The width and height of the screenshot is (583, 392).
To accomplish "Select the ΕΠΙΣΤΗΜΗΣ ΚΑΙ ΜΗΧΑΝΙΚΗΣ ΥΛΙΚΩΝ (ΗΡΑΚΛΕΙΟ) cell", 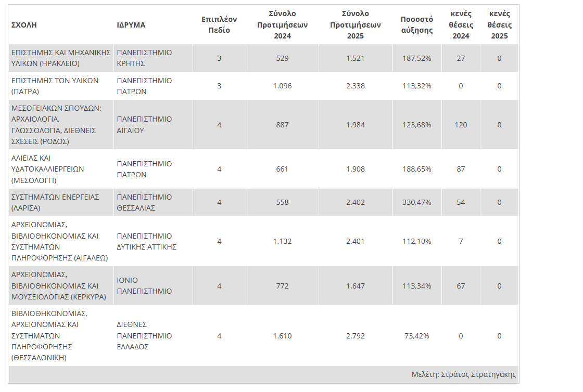I will [61, 58].
